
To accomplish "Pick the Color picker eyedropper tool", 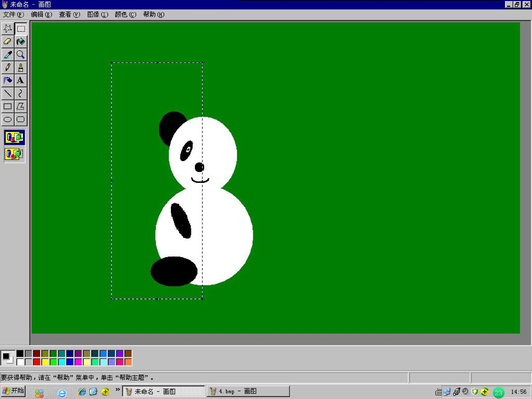I will click(8, 55).
